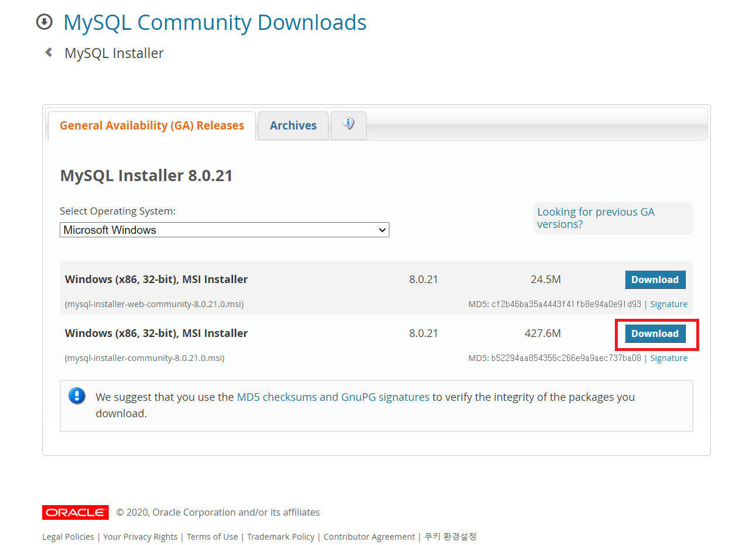Click the MD5 hash starting b52294aa
Screen dimensions: 756x545
pyautogui.click(x=566, y=358)
